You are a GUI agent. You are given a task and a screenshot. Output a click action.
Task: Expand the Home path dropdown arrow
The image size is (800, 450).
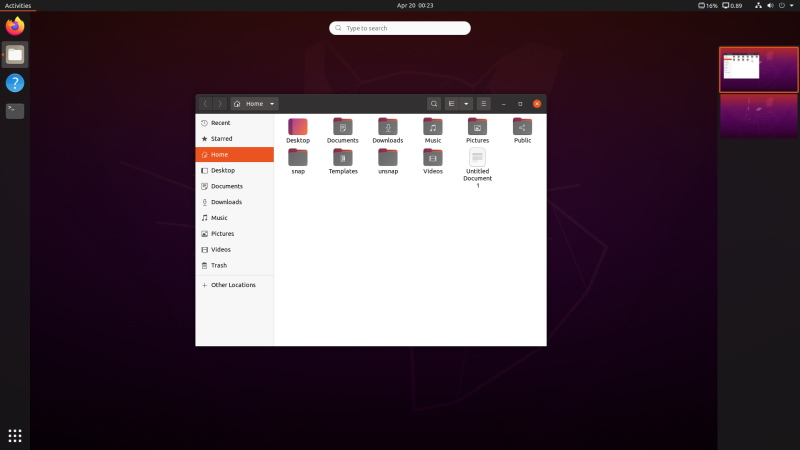click(x=272, y=104)
